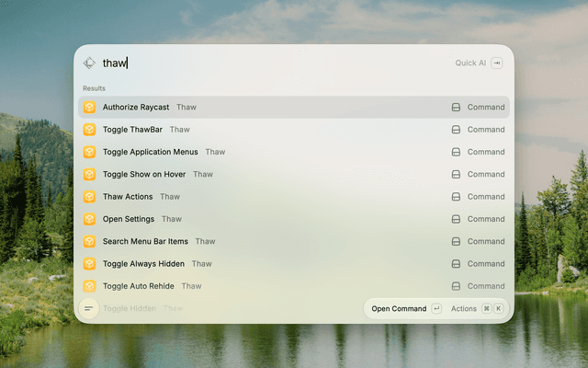Click the 'Command' label on the Thaw Actions row

pos(486,196)
